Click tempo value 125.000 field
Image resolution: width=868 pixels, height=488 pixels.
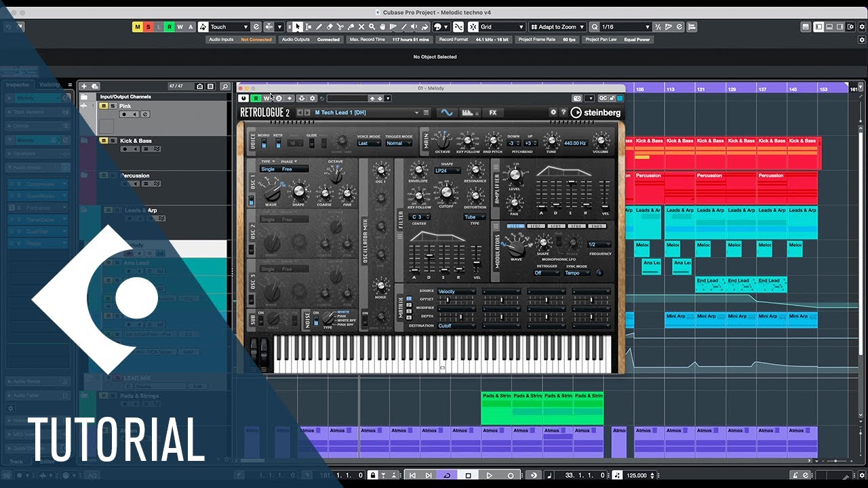(x=636, y=475)
